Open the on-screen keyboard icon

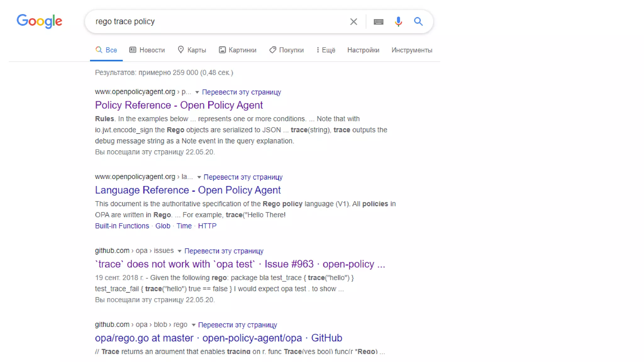[378, 22]
